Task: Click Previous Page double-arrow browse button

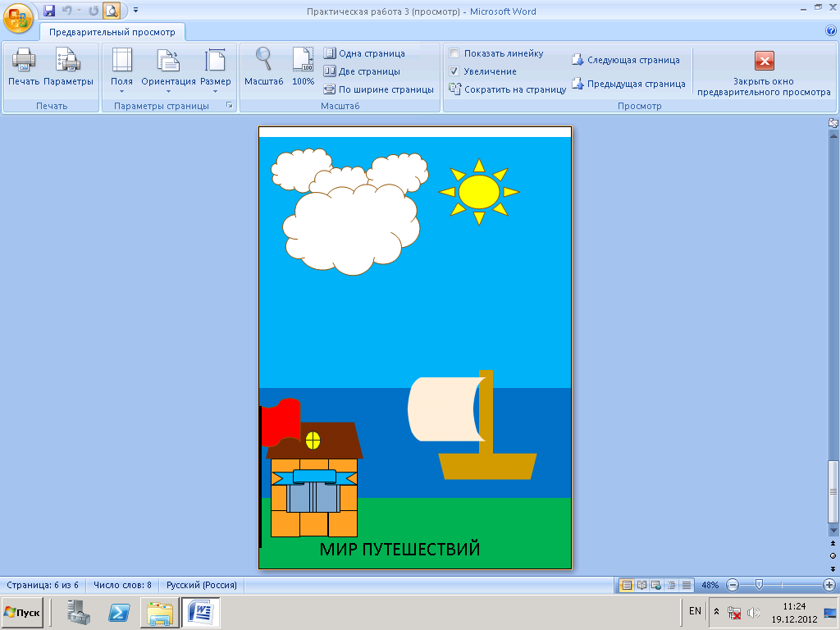Action: (x=833, y=543)
